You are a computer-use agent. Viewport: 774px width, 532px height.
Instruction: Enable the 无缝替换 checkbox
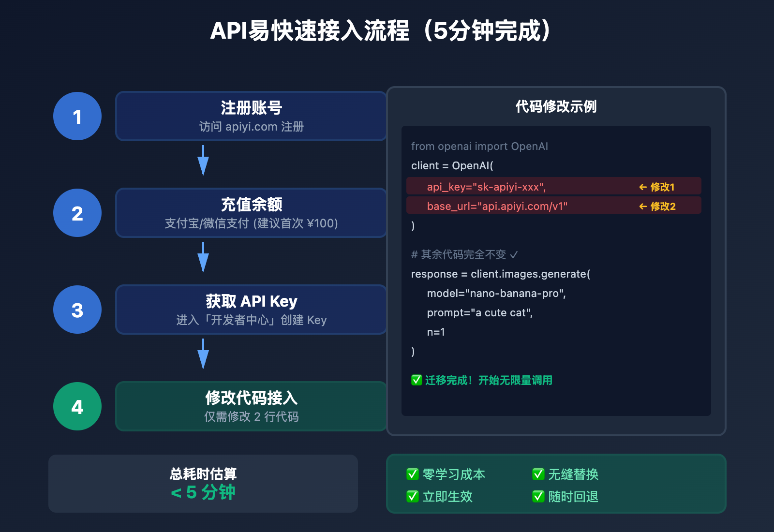pos(537,474)
